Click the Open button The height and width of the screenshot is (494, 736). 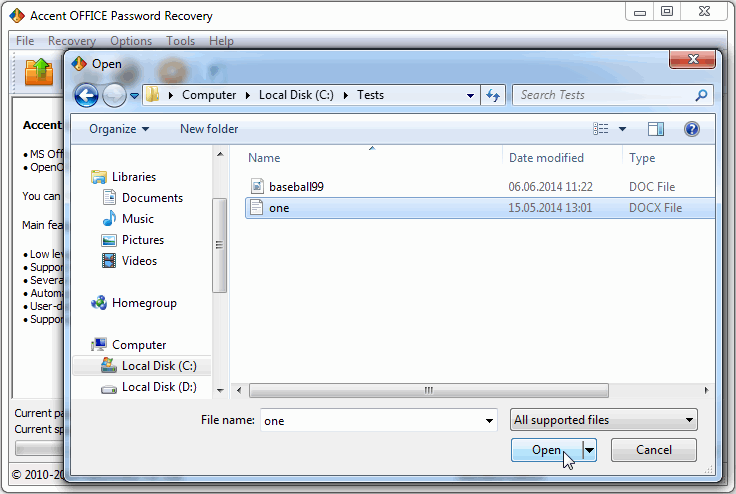pyautogui.click(x=546, y=450)
